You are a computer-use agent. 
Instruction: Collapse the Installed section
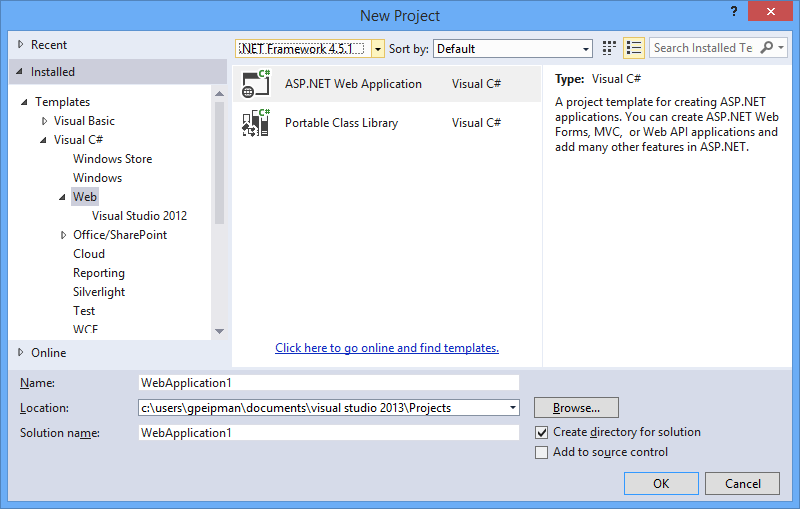click(19, 71)
